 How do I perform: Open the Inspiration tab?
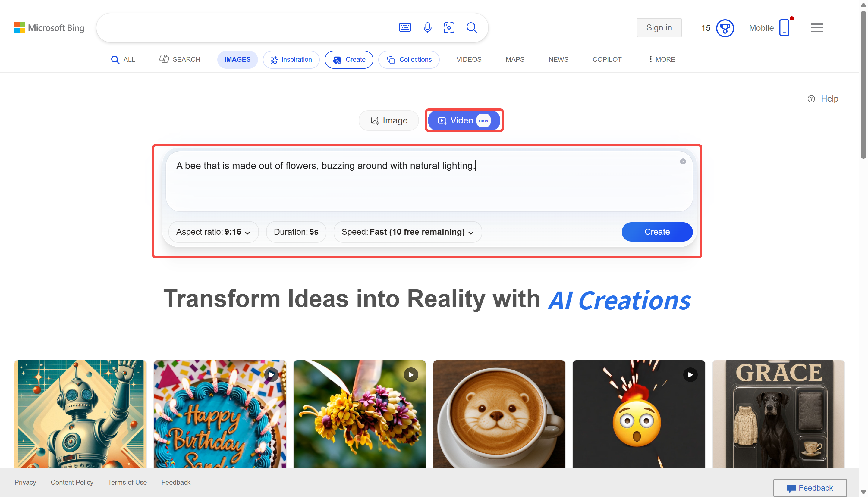point(291,59)
